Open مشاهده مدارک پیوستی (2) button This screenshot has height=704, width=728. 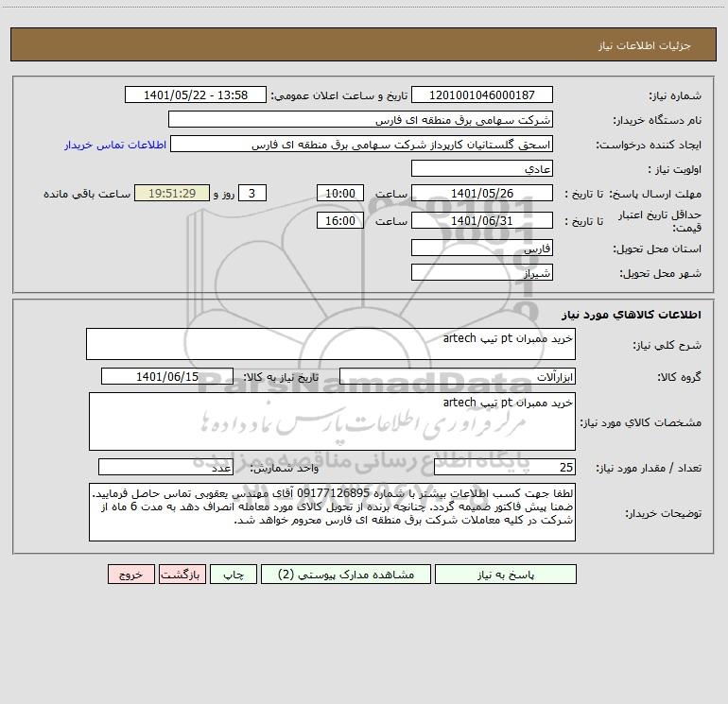pyautogui.click(x=346, y=574)
